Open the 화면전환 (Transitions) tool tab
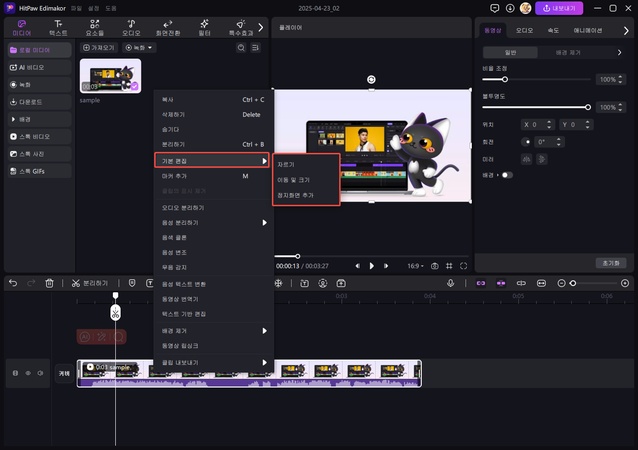Viewport: 638px width, 450px height. coord(168,28)
